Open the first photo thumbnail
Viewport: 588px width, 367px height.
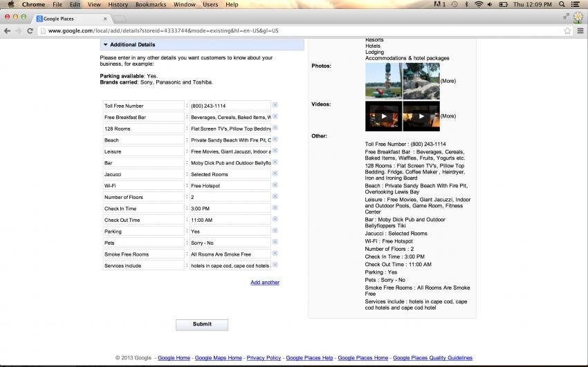[x=383, y=81]
